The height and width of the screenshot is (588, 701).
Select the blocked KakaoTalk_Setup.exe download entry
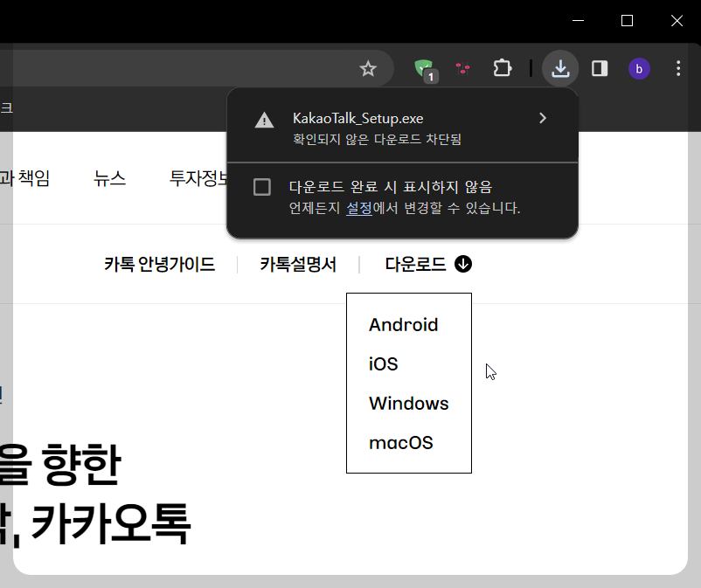(402, 127)
